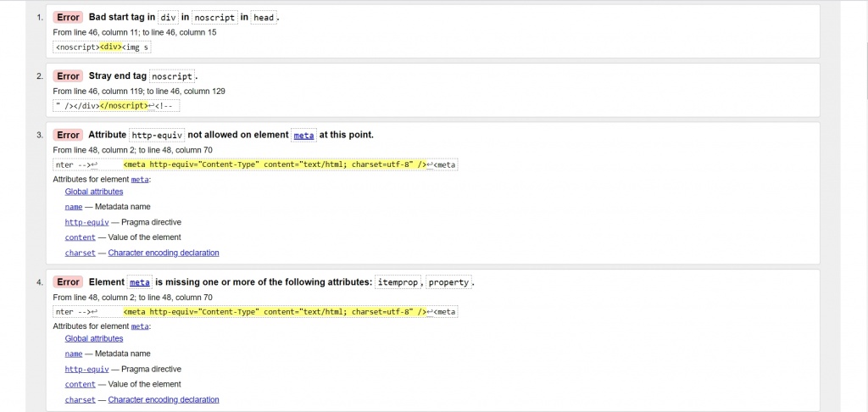Open Global attributes link under error 3

(x=93, y=192)
